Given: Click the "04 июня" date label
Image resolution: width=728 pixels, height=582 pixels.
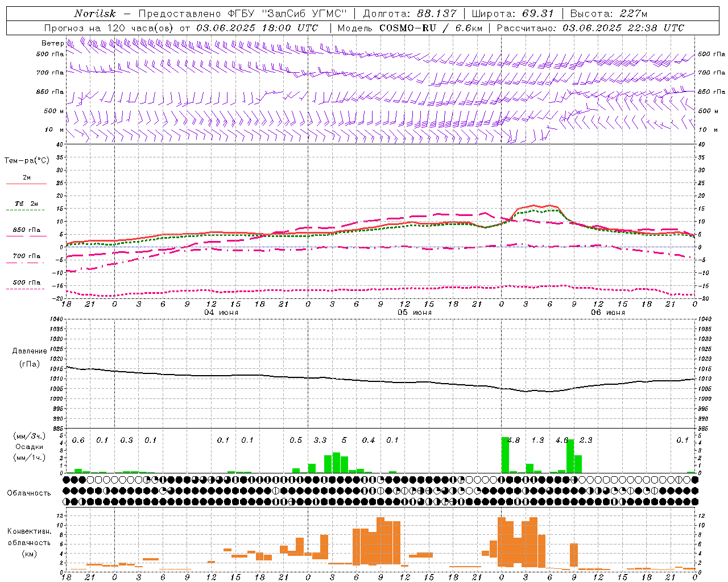Looking at the screenshot, I should click(221, 313).
